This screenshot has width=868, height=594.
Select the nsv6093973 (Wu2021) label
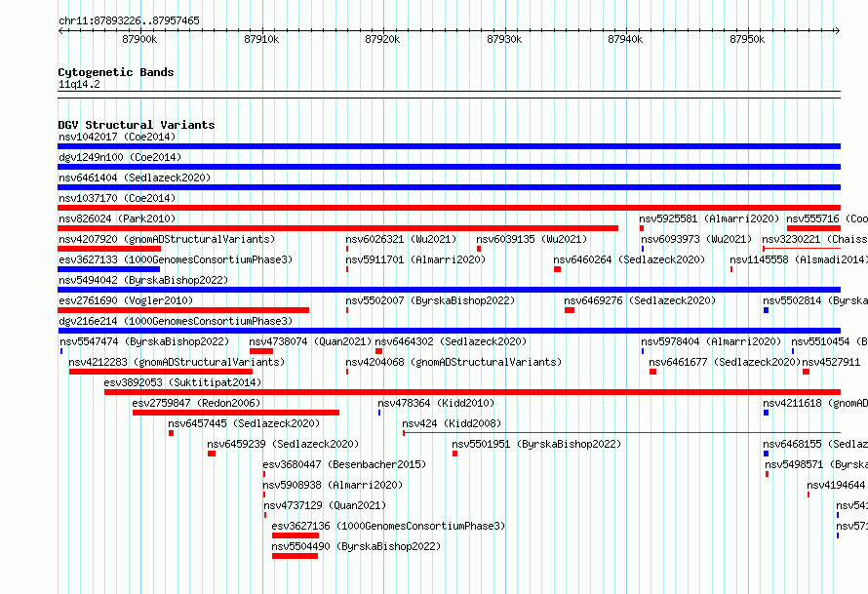(696, 239)
